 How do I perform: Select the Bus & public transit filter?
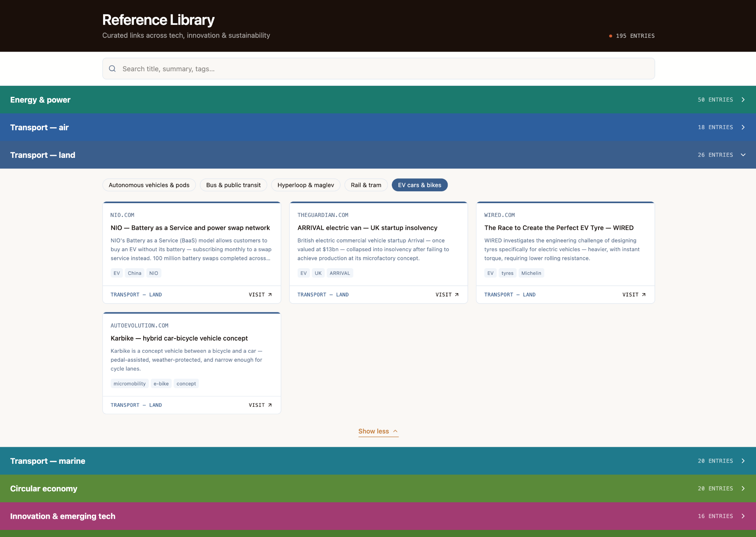coord(233,185)
